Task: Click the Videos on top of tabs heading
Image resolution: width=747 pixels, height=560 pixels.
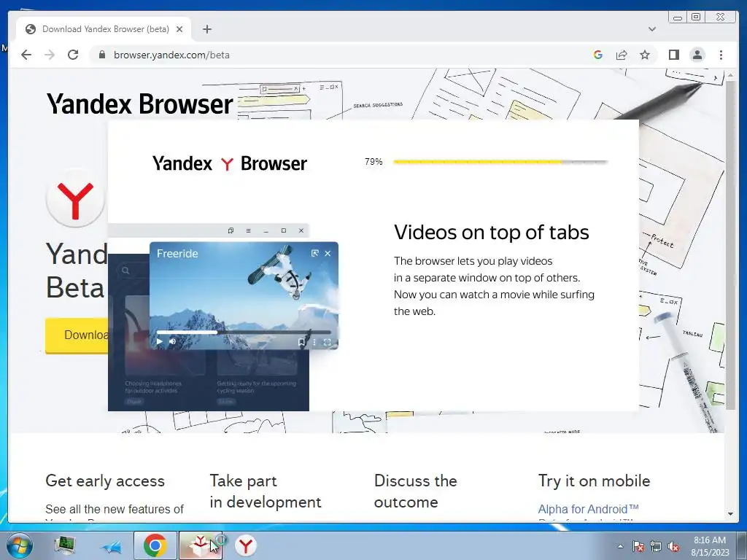Action: point(492,233)
